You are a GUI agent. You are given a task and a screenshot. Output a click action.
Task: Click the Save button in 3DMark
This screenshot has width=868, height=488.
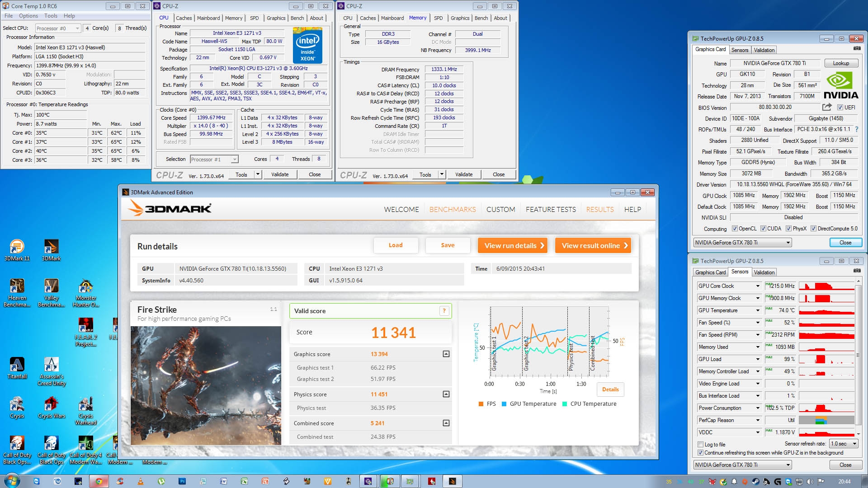click(x=448, y=245)
